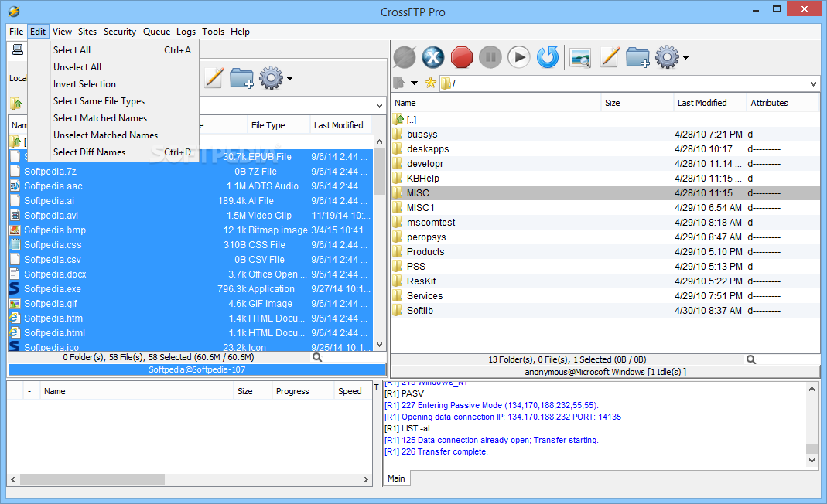
Task: Click the Softpedia@Softpedia-107 status bar
Action: pyautogui.click(x=197, y=369)
